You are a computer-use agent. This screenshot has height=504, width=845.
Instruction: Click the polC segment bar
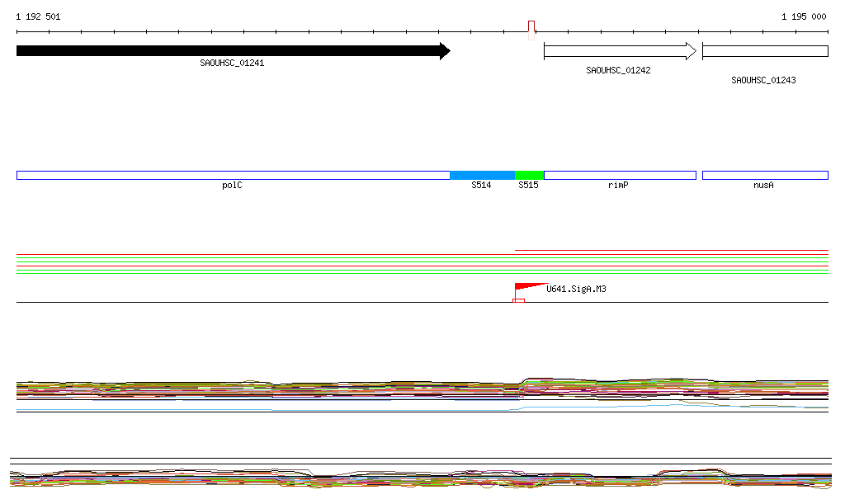[x=233, y=175]
